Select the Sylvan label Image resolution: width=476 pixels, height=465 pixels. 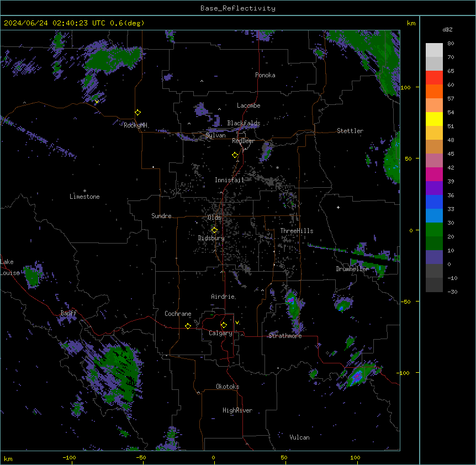(x=215, y=135)
